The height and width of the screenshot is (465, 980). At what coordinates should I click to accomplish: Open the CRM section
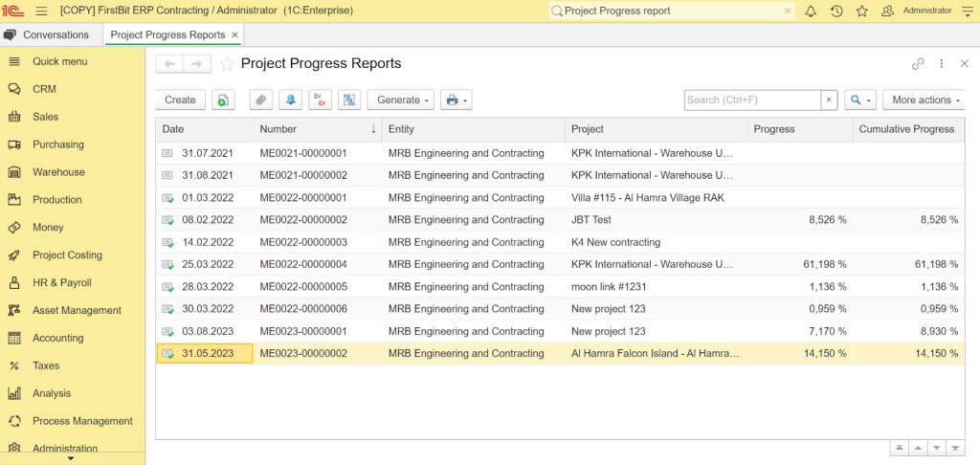pos(73,89)
